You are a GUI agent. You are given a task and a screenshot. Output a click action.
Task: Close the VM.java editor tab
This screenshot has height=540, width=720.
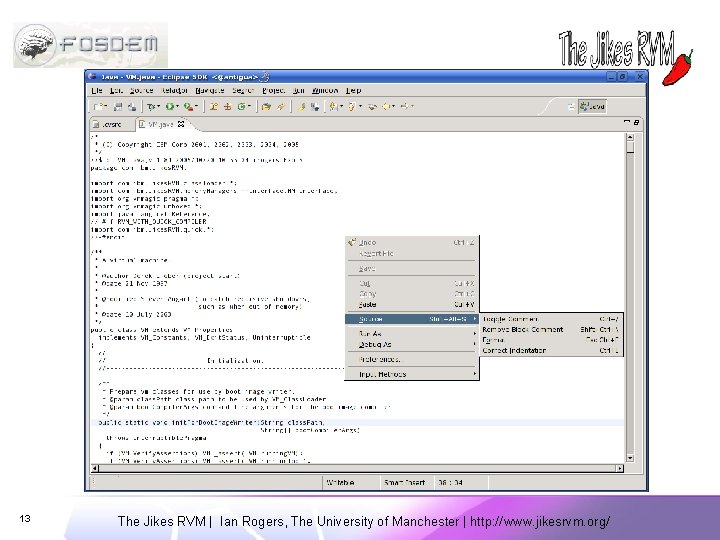tap(181, 124)
